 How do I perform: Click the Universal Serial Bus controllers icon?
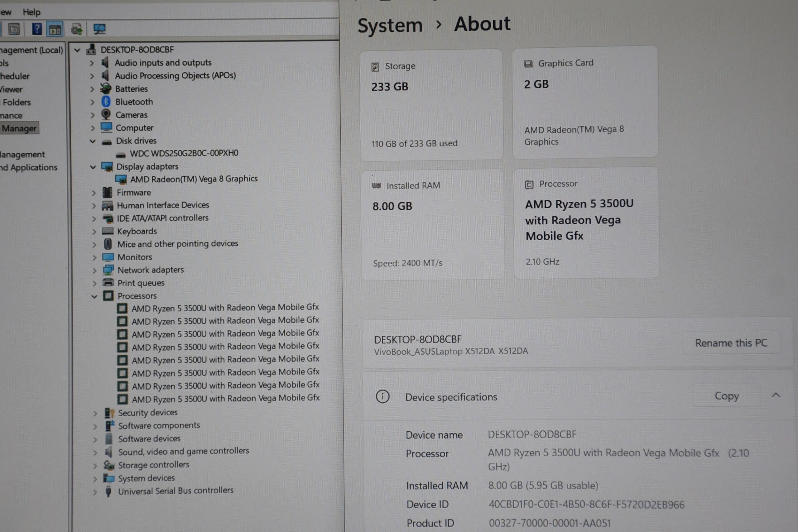[x=108, y=491]
